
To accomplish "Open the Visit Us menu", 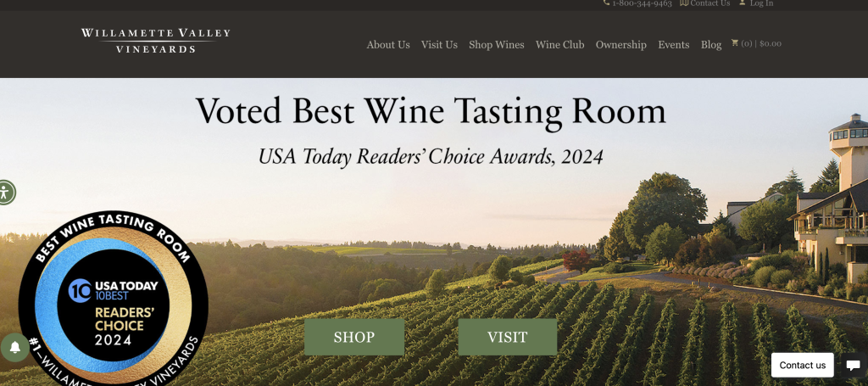I will [439, 45].
